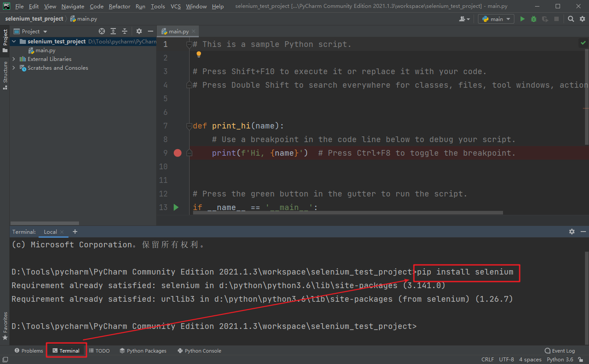Open the Edit menu

tap(34, 6)
